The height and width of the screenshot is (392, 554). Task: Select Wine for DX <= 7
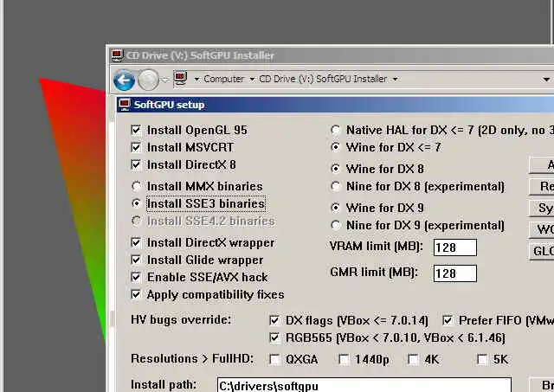(336, 147)
